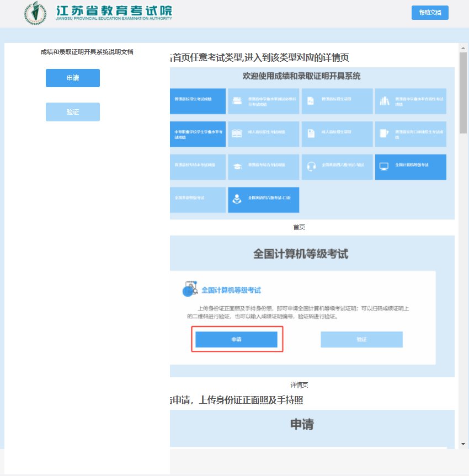Click the 详情页 caption under second image
The width and height of the screenshot is (469, 476).
tap(299, 385)
